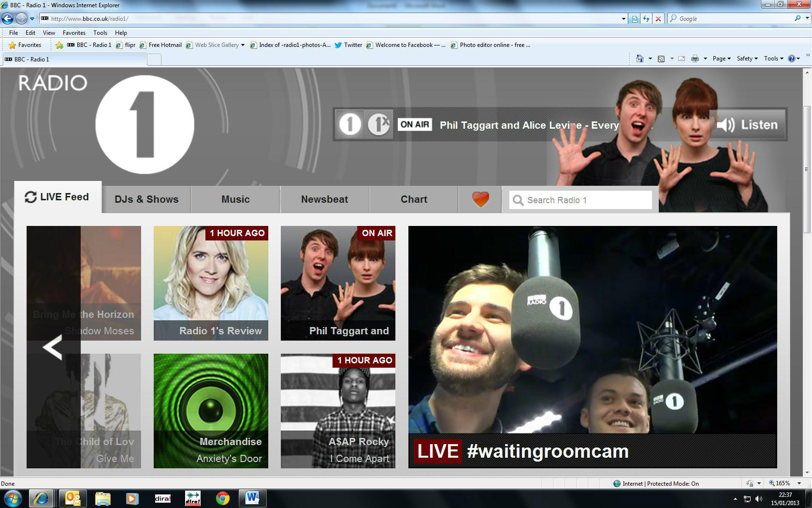Open the A$AP Rocky I Come Apart tile
Image resolution: width=812 pixels, height=508 pixels.
(338, 411)
